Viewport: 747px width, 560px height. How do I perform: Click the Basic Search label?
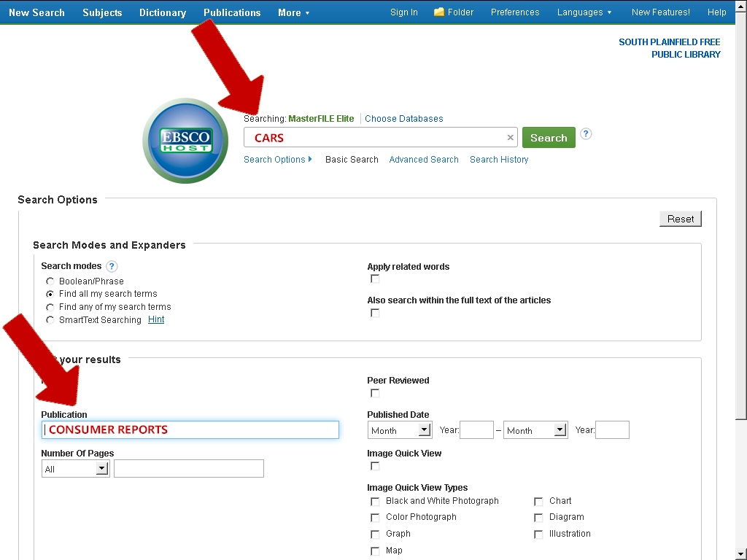pyautogui.click(x=352, y=160)
